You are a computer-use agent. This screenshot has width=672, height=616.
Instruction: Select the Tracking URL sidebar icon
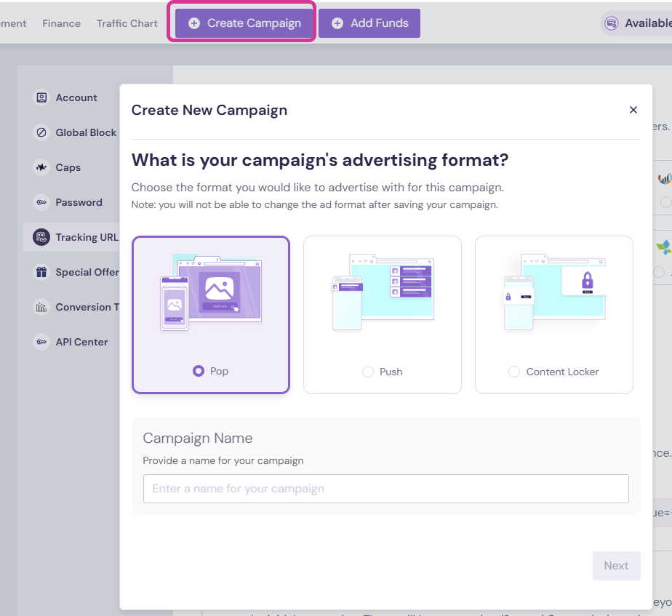tap(40, 236)
